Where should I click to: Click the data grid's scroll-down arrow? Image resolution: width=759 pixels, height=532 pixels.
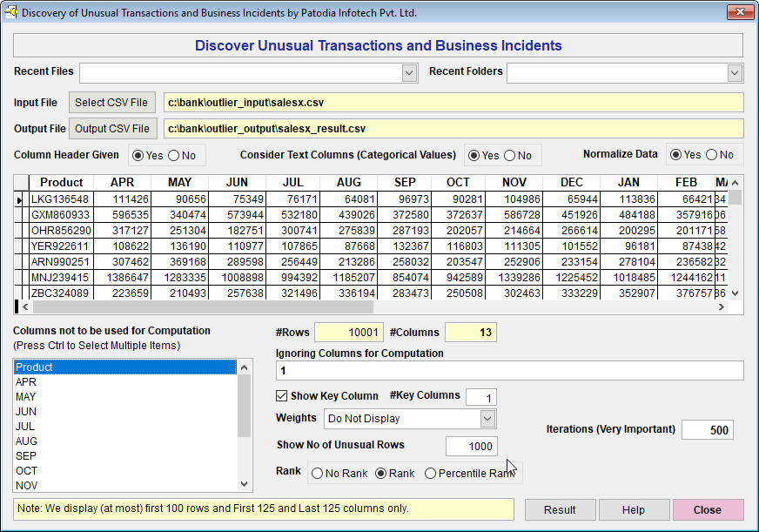coord(735,293)
